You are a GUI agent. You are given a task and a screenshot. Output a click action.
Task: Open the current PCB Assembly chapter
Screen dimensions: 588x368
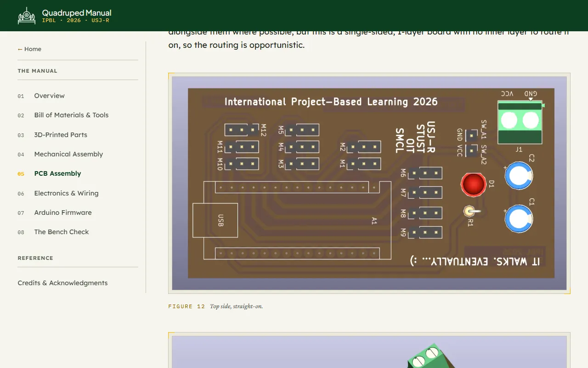(57, 173)
